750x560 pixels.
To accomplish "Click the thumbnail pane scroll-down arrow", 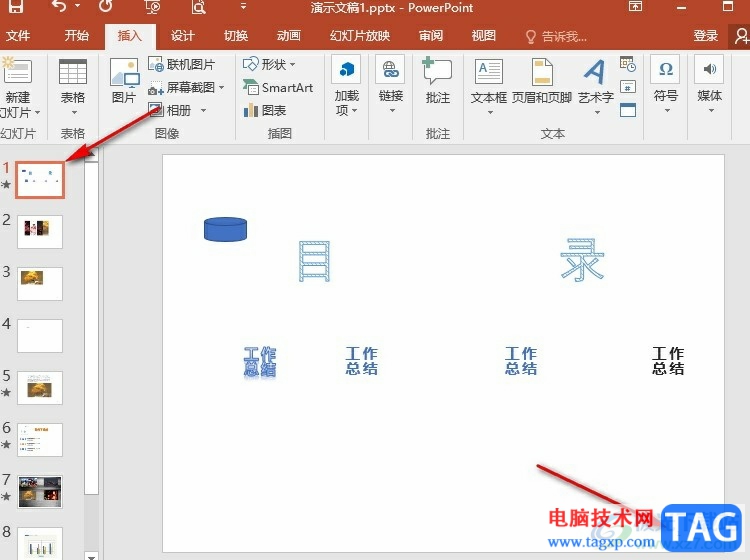I will (91, 556).
